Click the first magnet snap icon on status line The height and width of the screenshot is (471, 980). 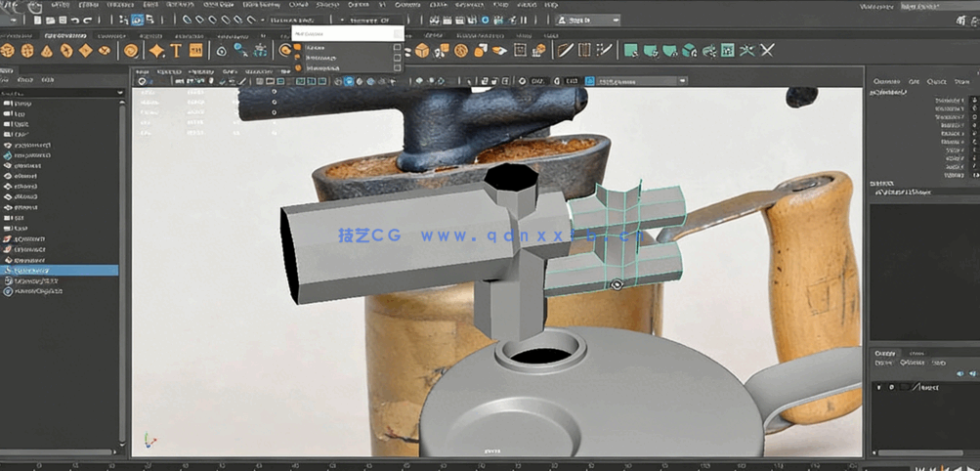point(187,20)
